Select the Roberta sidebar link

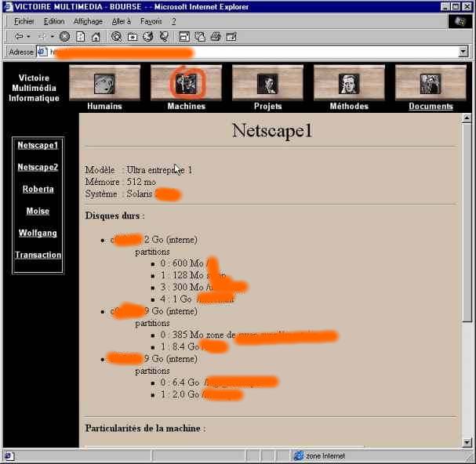pyautogui.click(x=38, y=189)
